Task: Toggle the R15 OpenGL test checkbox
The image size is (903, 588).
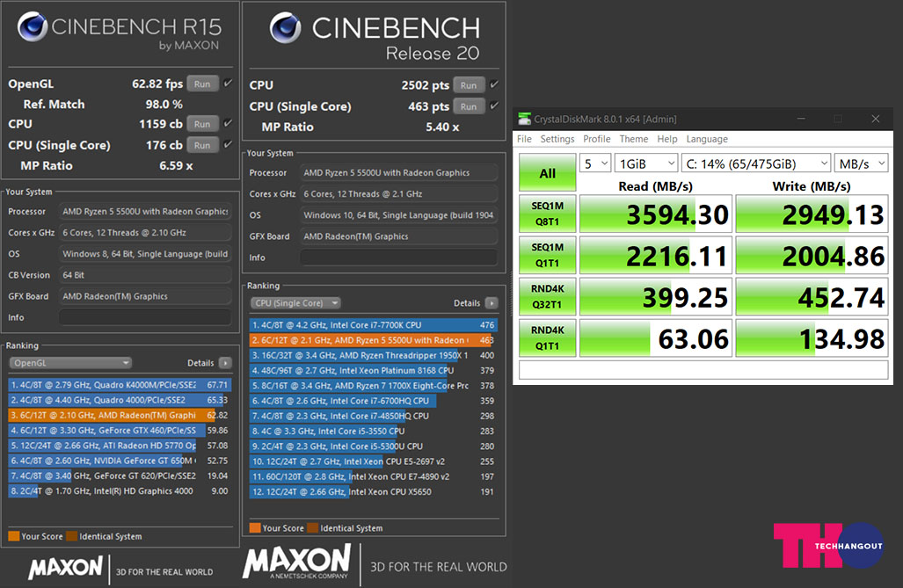Action: [228, 83]
